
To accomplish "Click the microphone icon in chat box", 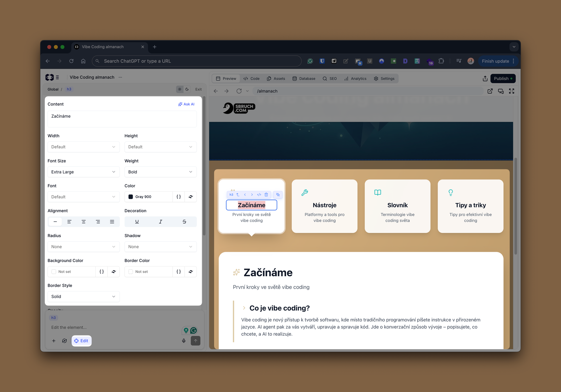I will [184, 341].
